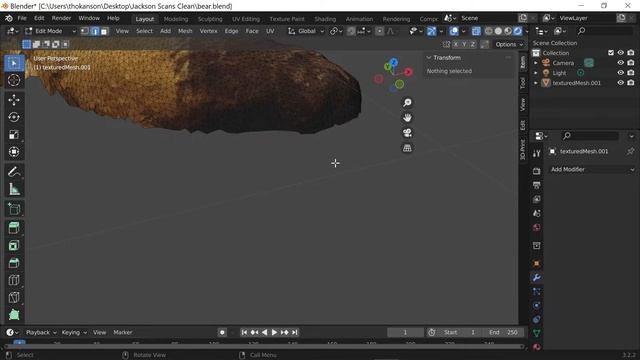
Task: Open Edit Mode dropdown
Action: [x=50, y=31]
